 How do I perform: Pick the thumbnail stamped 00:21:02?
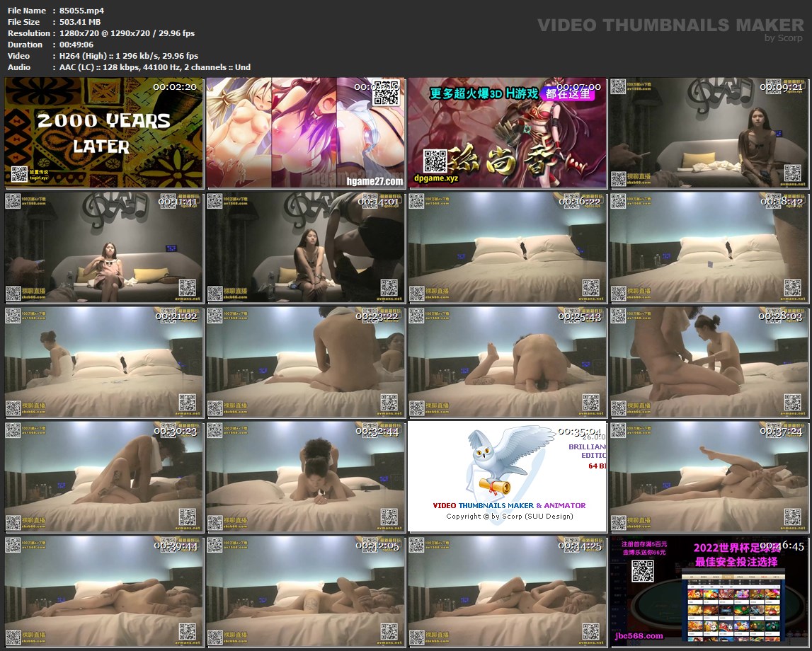click(103, 362)
